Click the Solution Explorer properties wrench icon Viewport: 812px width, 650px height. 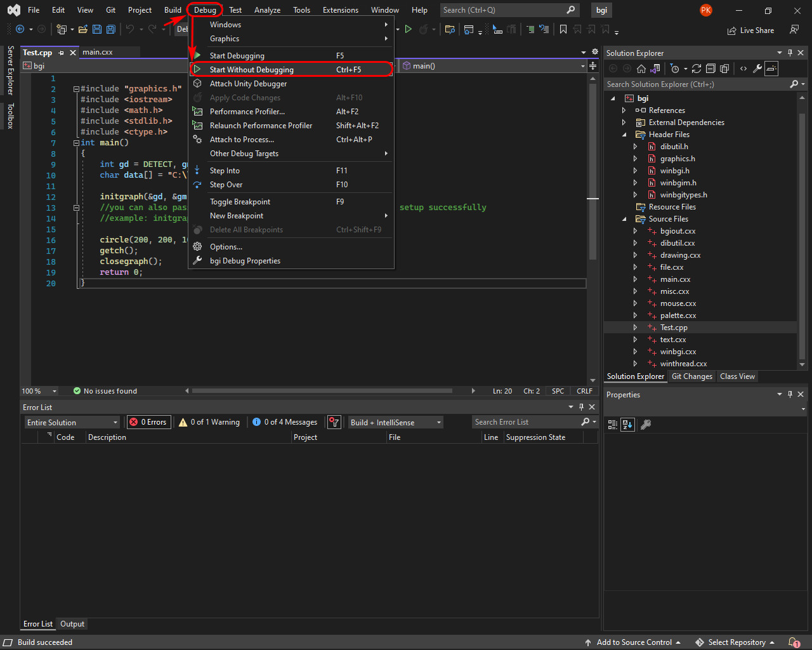(x=757, y=69)
